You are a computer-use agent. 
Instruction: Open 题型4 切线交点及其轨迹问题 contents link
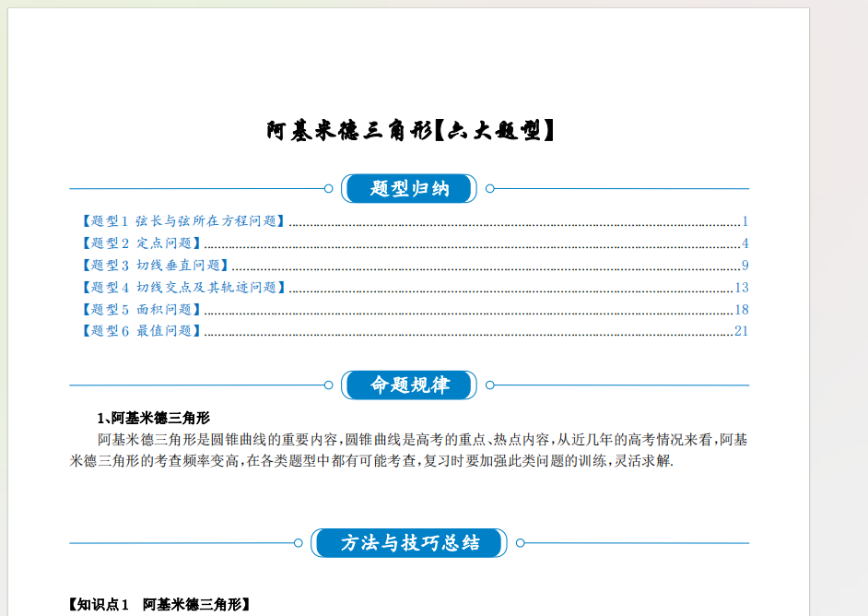182,288
